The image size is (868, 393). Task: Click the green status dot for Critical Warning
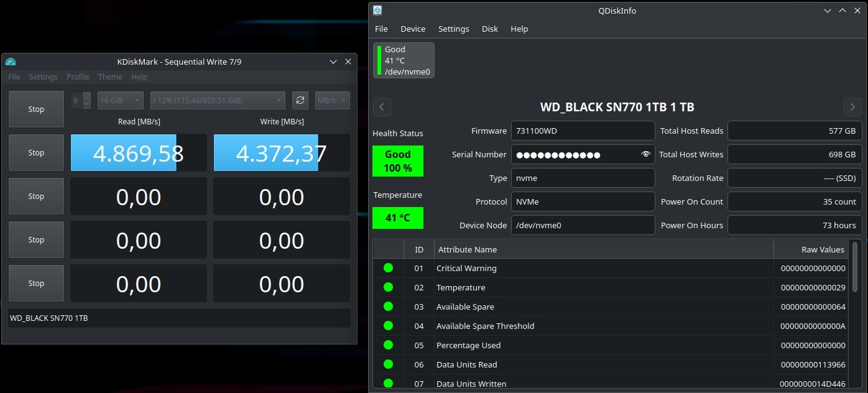(388, 268)
